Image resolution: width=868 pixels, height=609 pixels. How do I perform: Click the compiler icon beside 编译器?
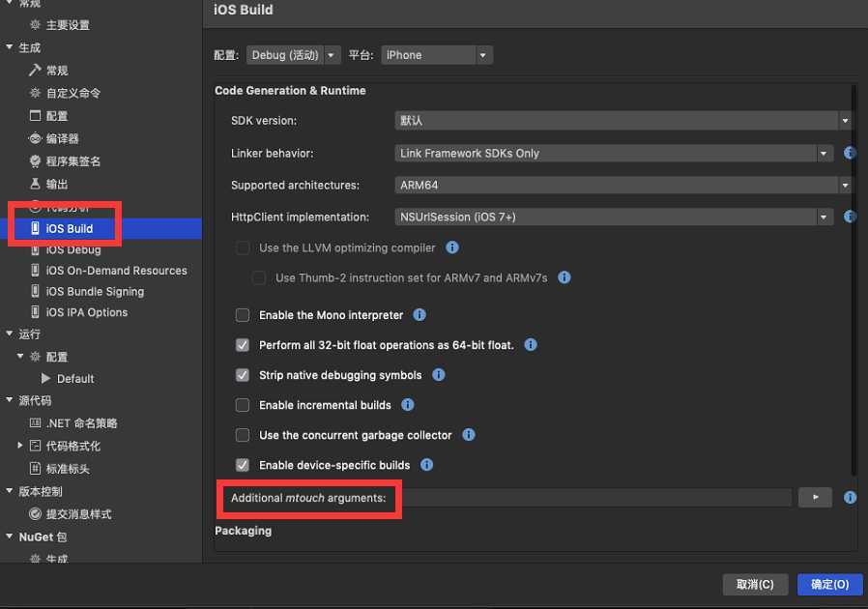tap(35, 138)
